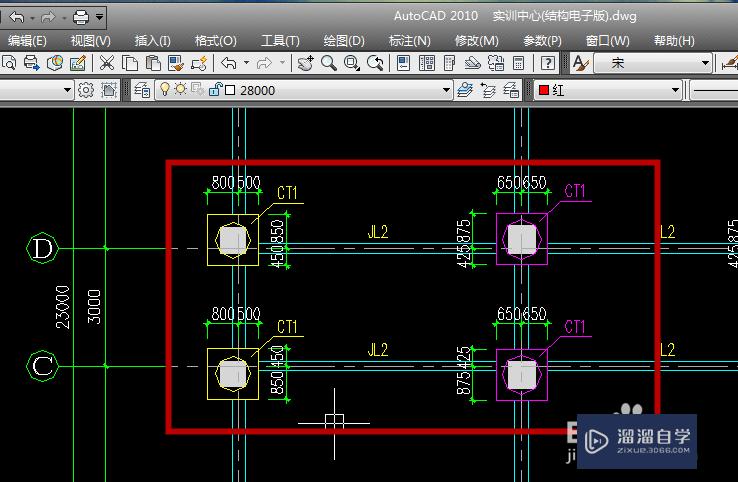Image resolution: width=738 pixels, height=482 pixels.
Task: Click the Dimension Style brush icon
Action: [x=730, y=63]
